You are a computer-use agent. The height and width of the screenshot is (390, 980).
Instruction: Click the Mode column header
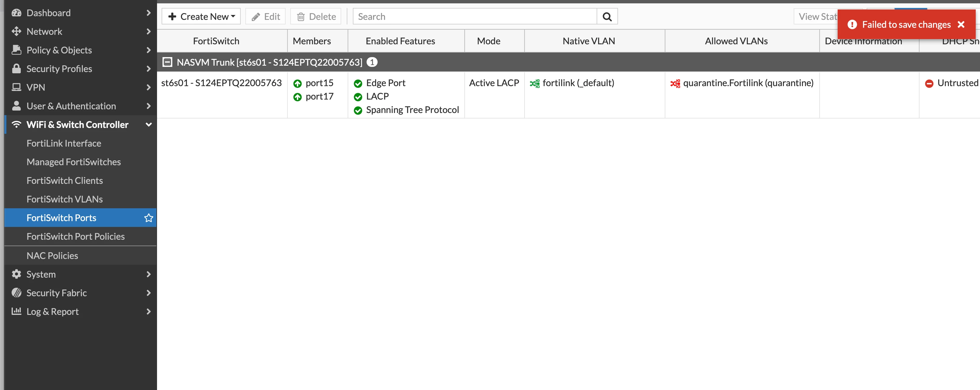pos(495,41)
